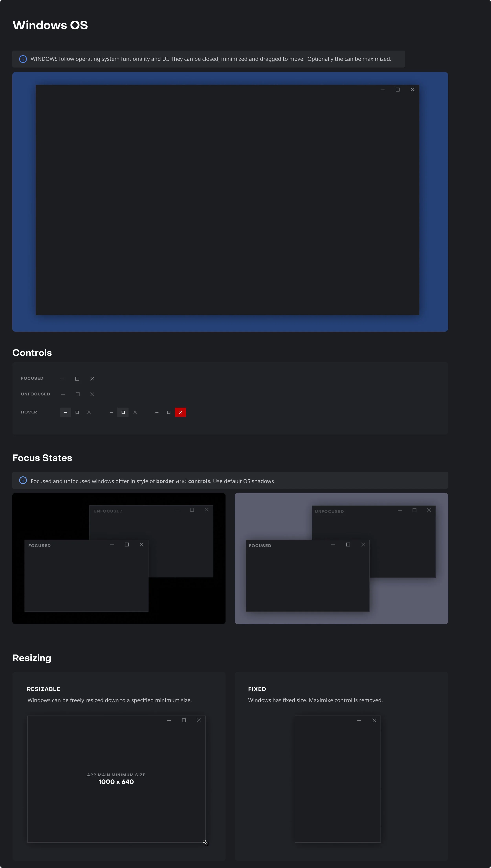Screen dimensions: 491x868
Task: Click the info icon in the Focus States banner
Action: click(x=23, y=480)
